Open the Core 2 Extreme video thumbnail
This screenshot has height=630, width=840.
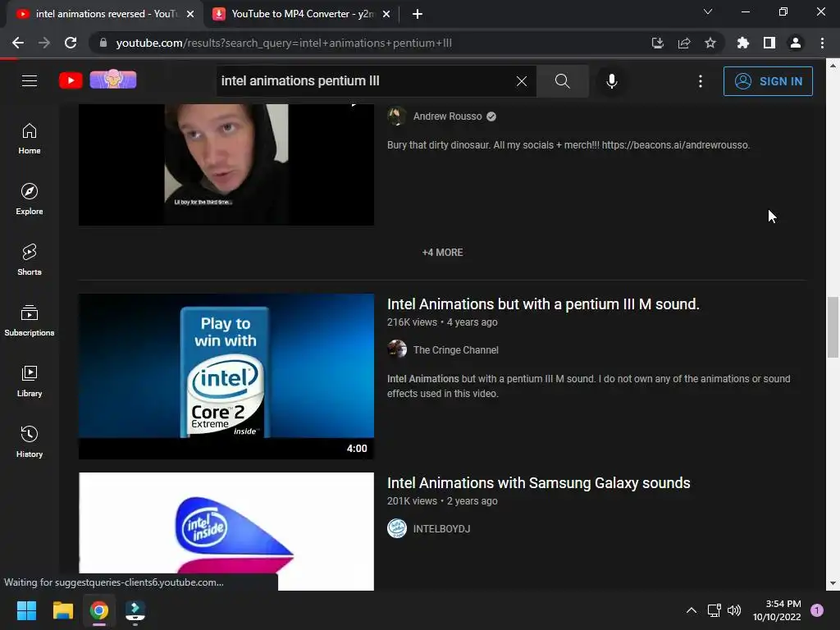point(226,376)
